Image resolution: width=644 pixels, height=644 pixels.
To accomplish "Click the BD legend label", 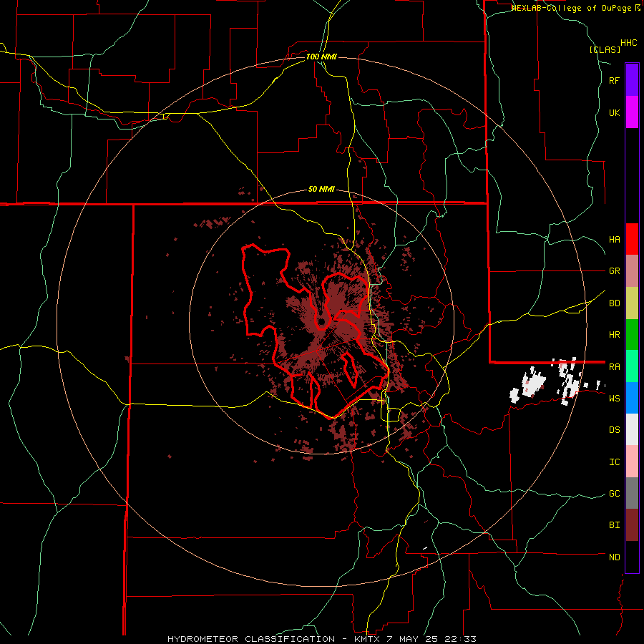I will pos(614,303).
